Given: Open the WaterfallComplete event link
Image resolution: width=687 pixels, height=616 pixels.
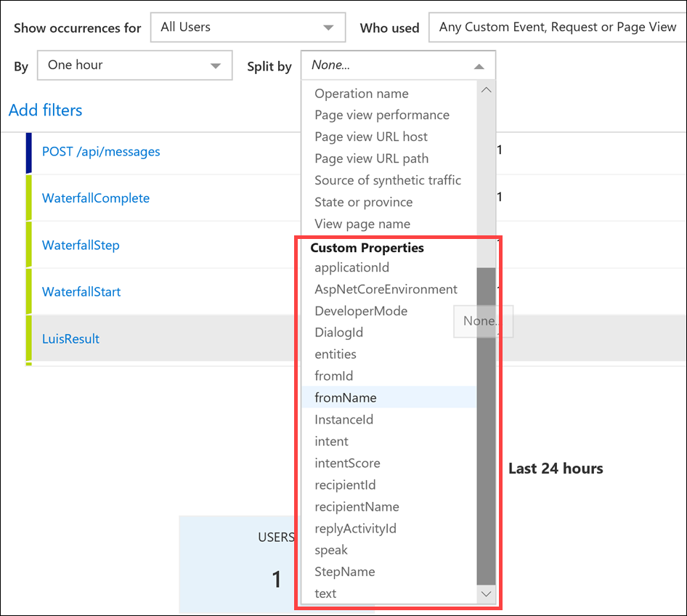Looking at the screenshot, I should pos(96,198).
